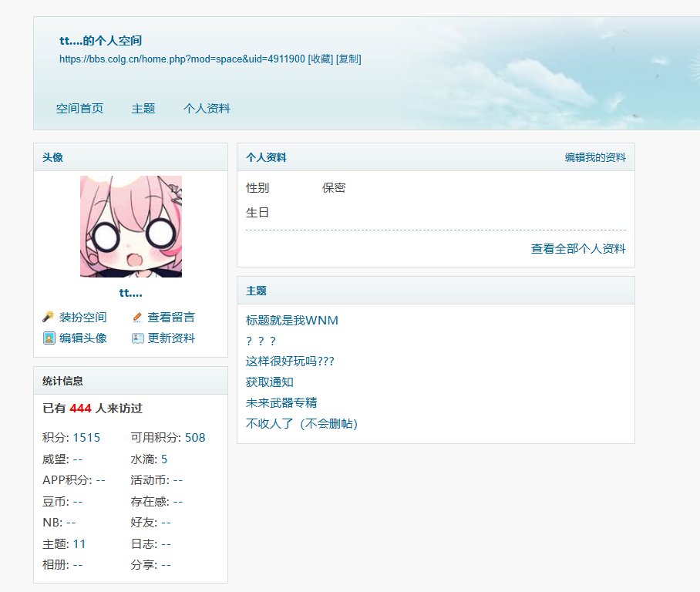Open the 更新资料 link

(171, 338)
